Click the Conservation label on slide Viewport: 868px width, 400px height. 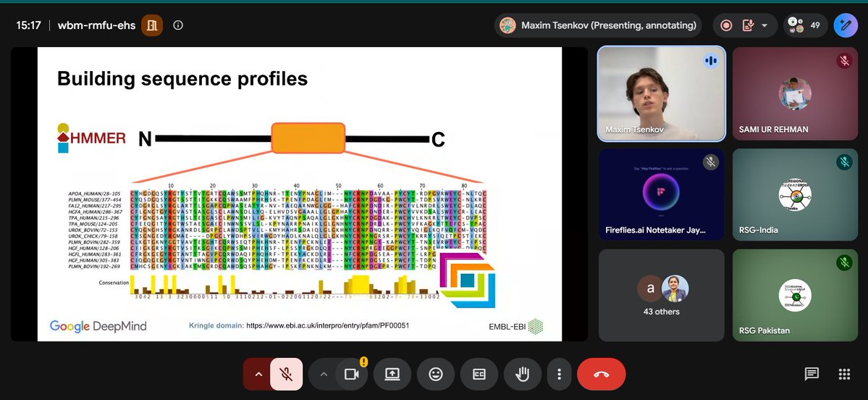(114, 283)
